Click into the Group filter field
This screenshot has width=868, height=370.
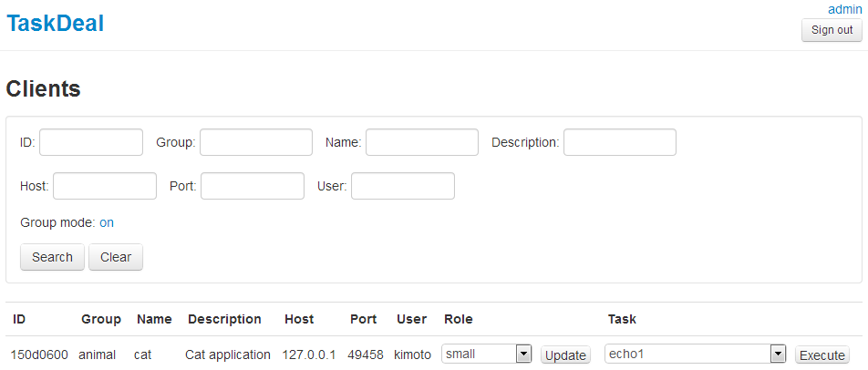pyautogui.click(x=256, y=142)
